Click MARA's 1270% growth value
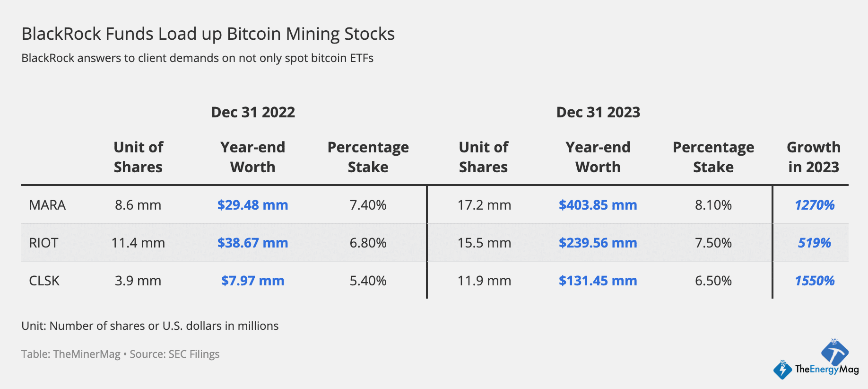Screen dimensions: 868x389 point(814,205)
